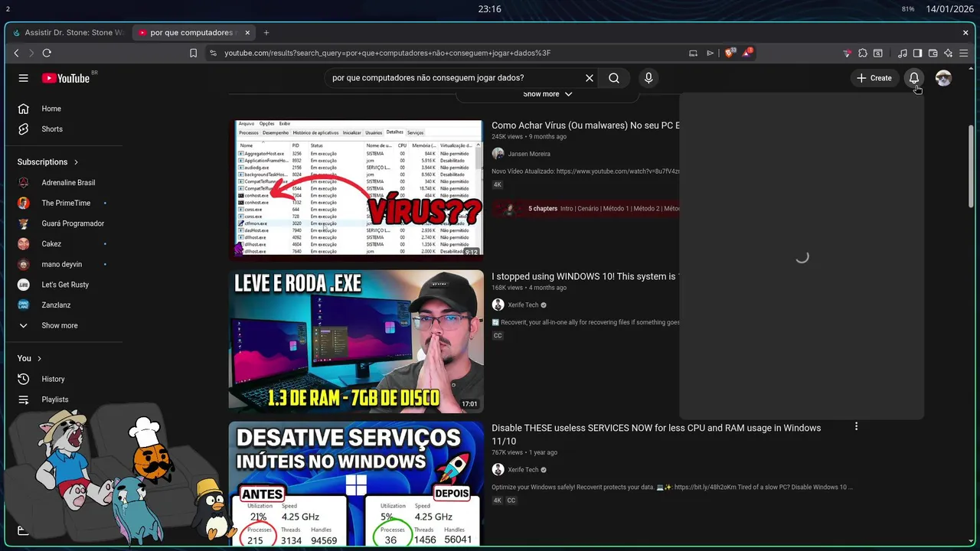Open the YouTube guide hamburger menu
Image resolution: width=980 pixels, height=551 pixels.
pos(24,78)
